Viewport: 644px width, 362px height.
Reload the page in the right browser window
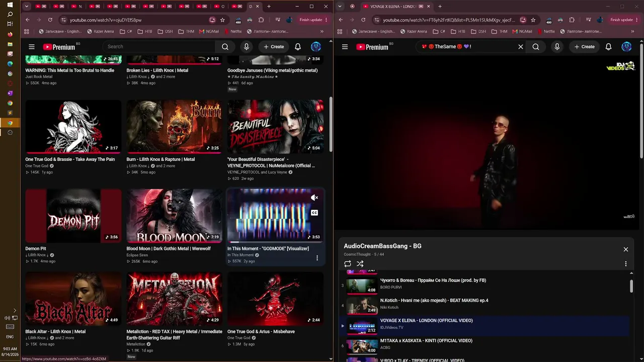tap(363, 20)
